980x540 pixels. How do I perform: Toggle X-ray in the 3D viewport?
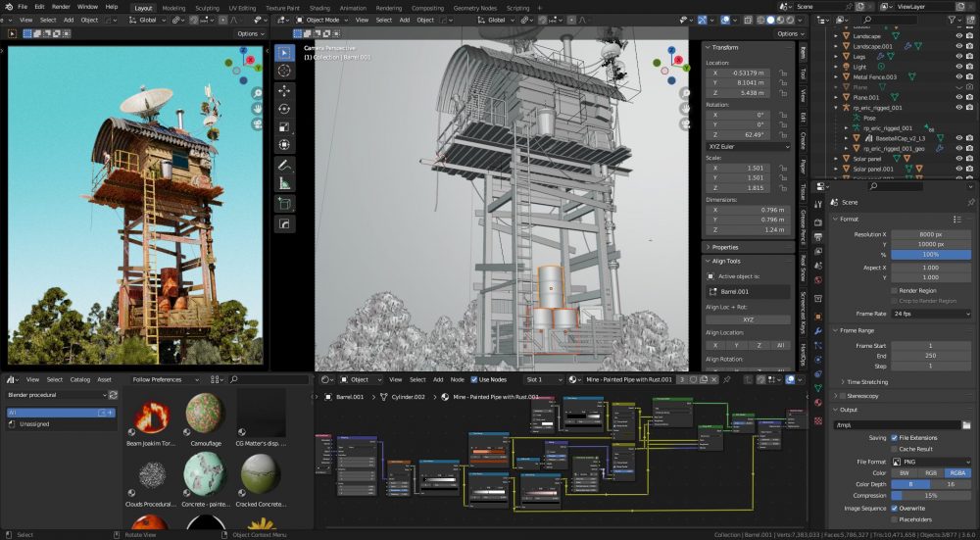click(748, 20)
